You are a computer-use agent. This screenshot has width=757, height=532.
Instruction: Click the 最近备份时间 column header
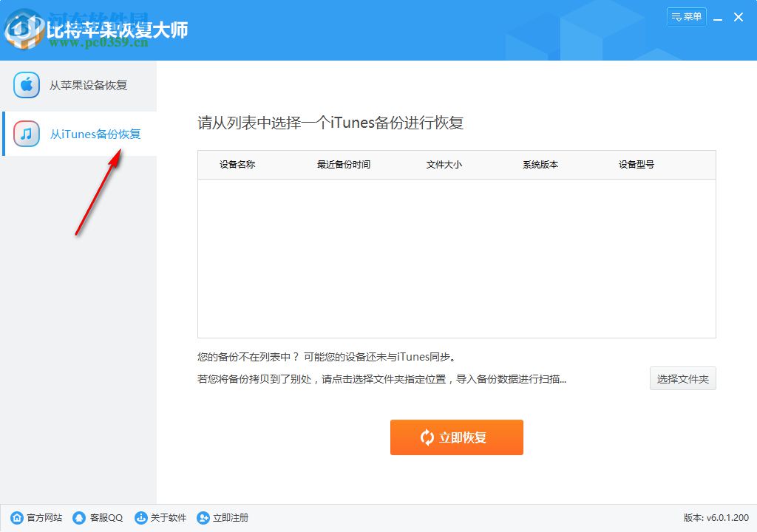(342, 164)
